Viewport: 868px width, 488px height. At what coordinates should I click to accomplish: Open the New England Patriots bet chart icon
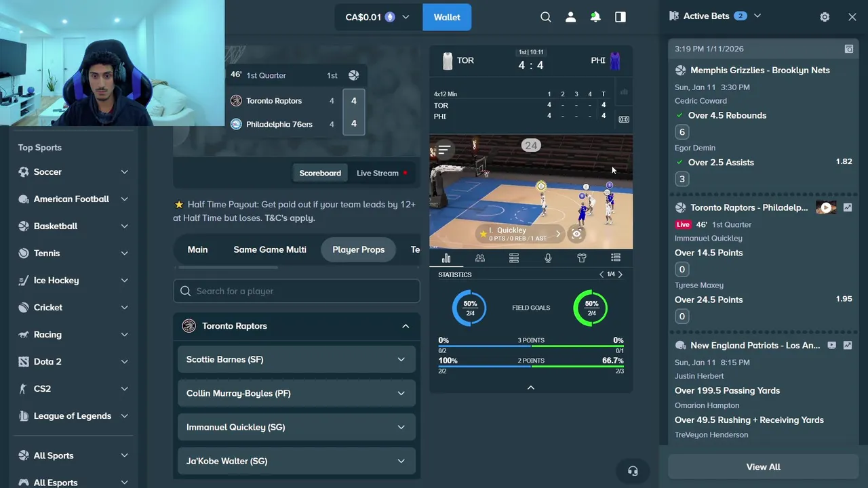tap(848, 346)
